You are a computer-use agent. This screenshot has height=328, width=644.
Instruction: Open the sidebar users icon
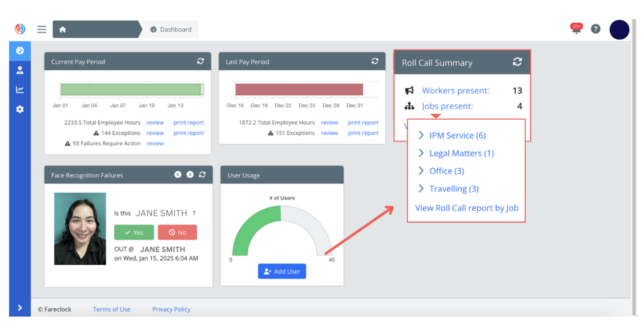[20, 70]
